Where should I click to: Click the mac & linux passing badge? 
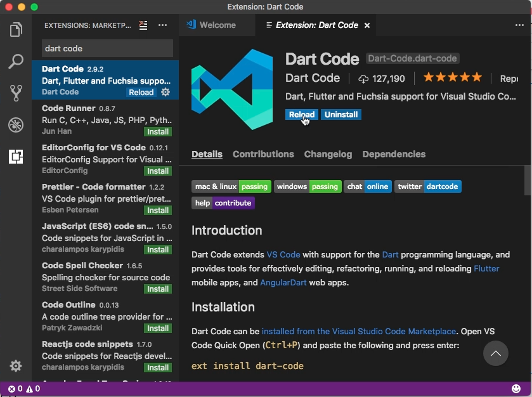click(231, 186)
